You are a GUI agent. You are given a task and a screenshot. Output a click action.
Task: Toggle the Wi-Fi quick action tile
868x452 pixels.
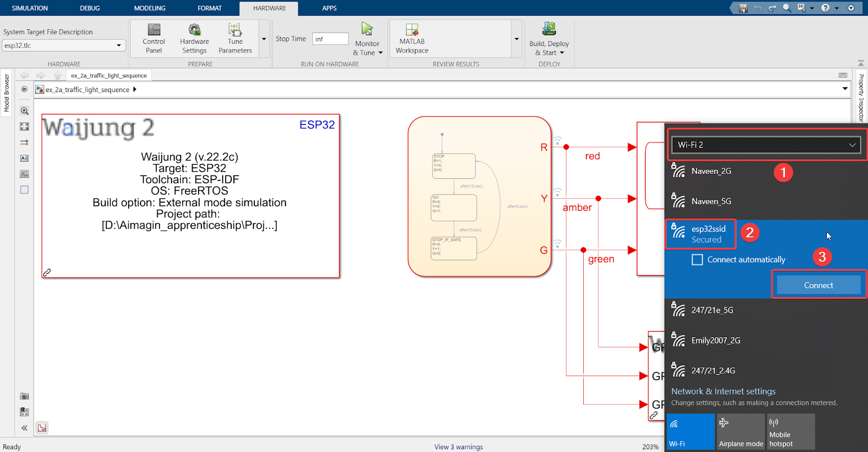pyautogui.click(x=691, y=431)
